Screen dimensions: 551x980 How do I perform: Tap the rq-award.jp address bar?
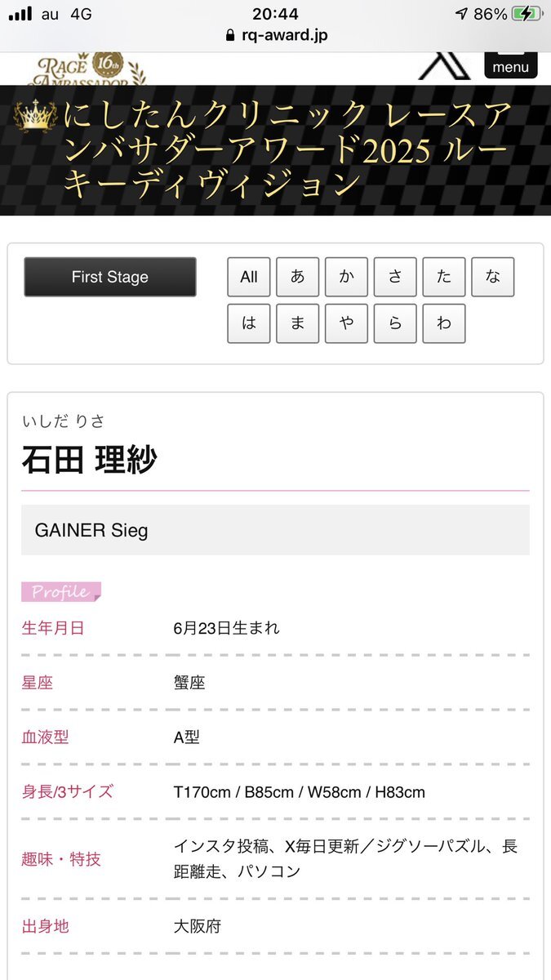coord(276,37)
